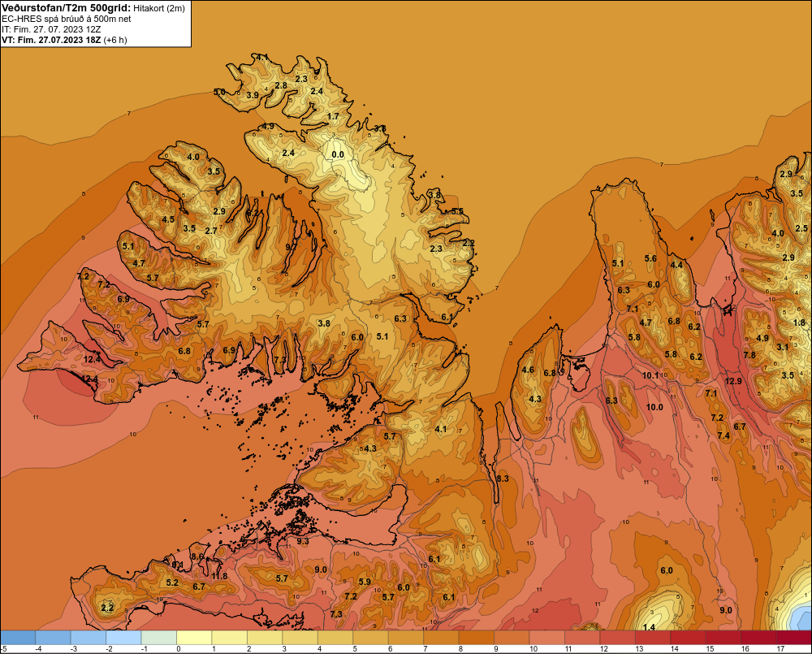This screenshot has height=654, width=812.
Task: Click the '2.7' temperature value
Action: coord(211,231)
